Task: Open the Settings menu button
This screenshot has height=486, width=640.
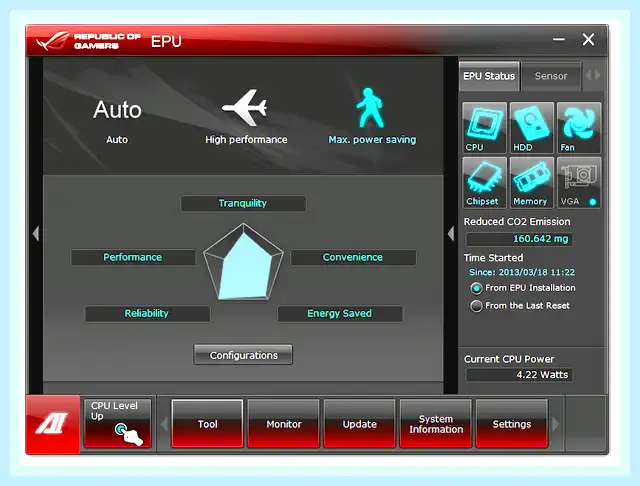Action: (x=512, y=424)
